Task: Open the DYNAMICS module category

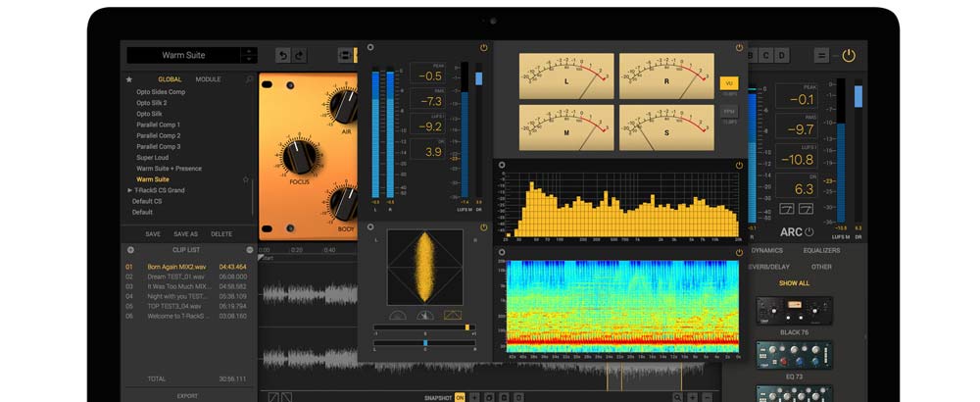Action: click(x=766, y=250)
